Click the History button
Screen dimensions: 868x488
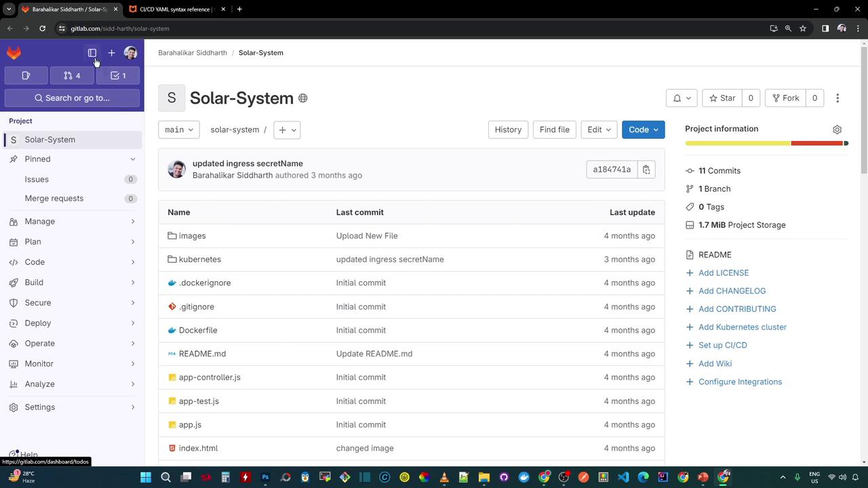[x=508, y=129]
